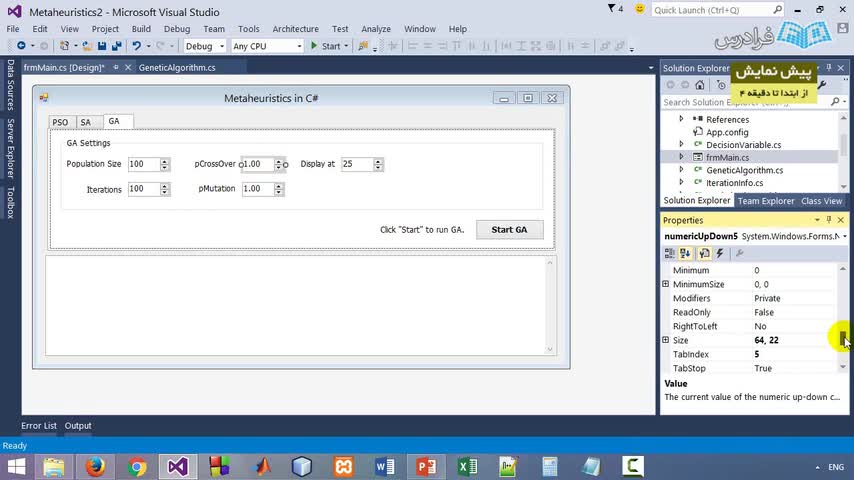Viewport: 854px width, 480px height.
Task: Open the Analyze menu
Action: coord(376,29)
